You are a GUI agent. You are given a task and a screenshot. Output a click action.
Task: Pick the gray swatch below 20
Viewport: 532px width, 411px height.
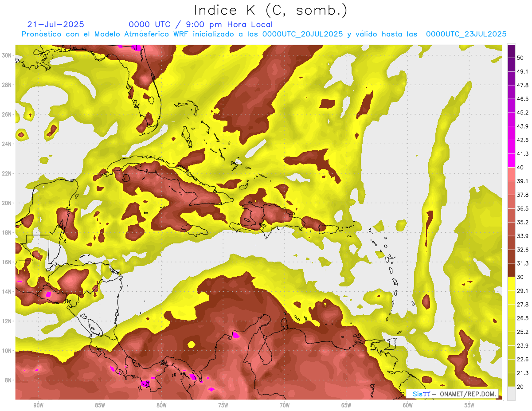click(511, 393)
